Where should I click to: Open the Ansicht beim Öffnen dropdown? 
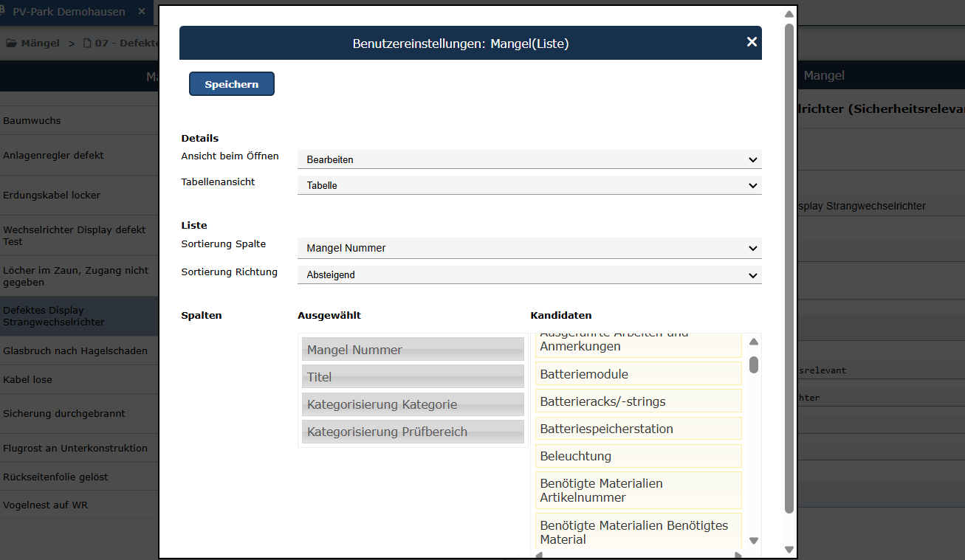pyautogui.click(x=529, y=159)
